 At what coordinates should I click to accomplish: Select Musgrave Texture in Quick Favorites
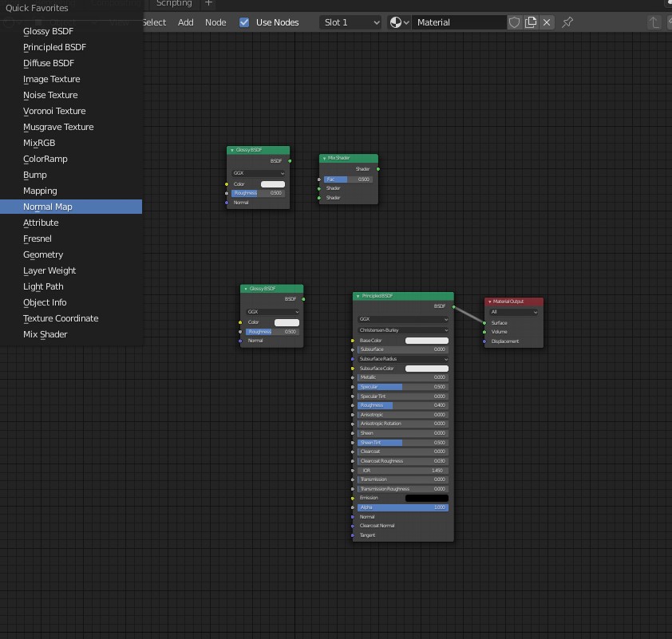click(x=71, y=127)
